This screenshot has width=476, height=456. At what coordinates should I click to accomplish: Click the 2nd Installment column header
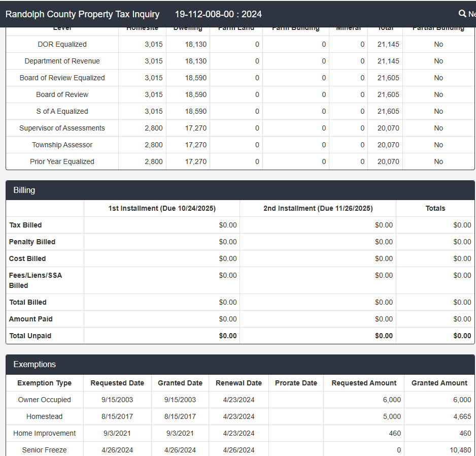click(318, 208)
